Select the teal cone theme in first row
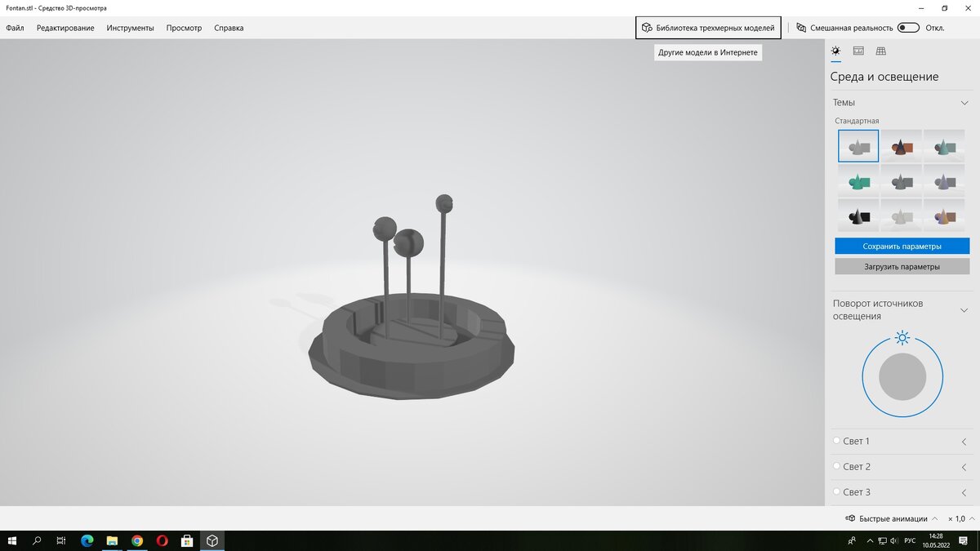 pyautogui.click(x=944, y=146)
